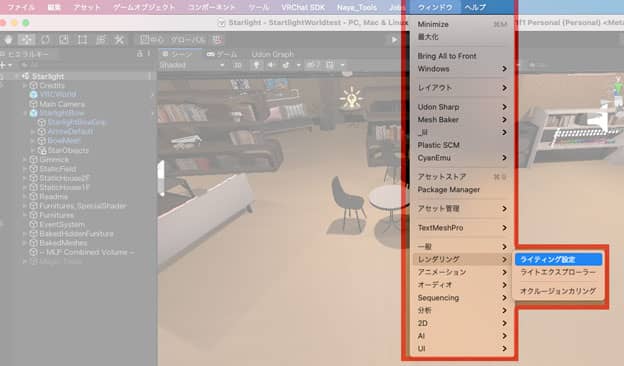The width and height of the screenshot is (624, 366).
Task: Select the Scale tool icon
Action: click(x=64, y=40)
